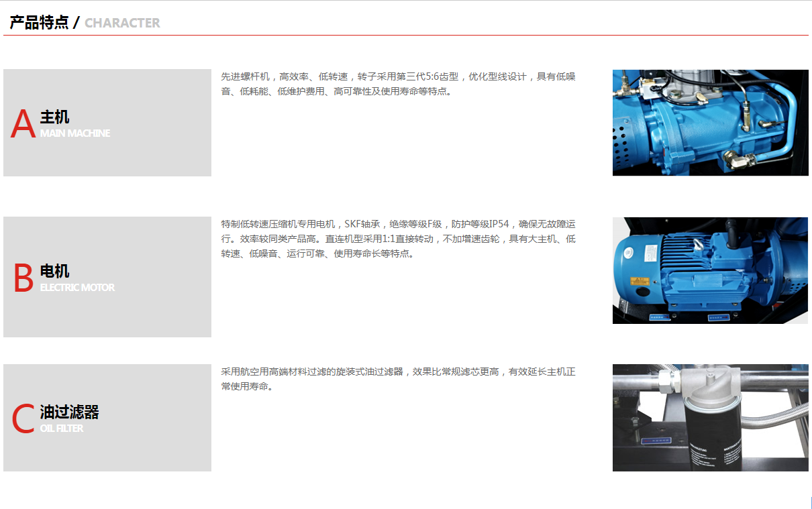Open the oil filter photo

pyautogui.click(x=710, y=418)
